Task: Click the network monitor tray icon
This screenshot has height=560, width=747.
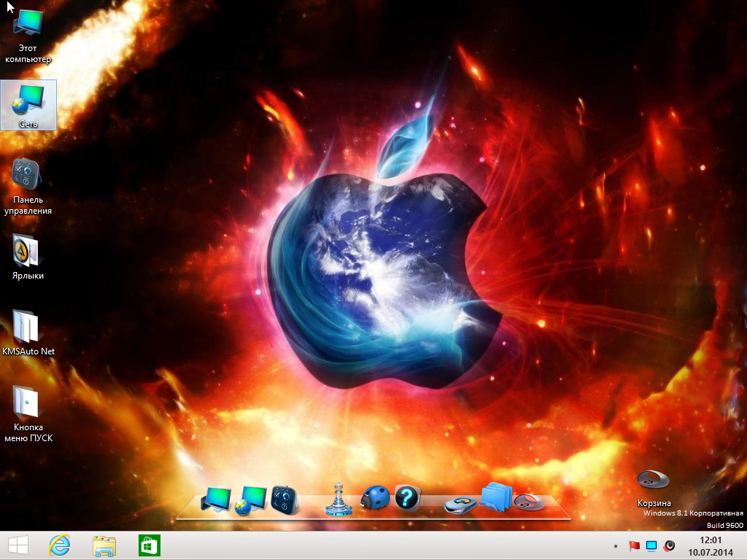Action: point(651,545)
